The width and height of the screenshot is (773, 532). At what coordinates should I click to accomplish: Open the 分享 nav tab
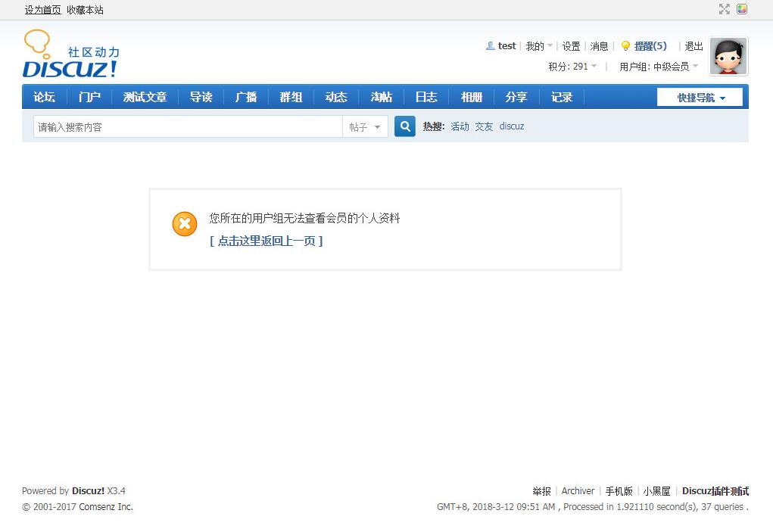click(516, 97)
